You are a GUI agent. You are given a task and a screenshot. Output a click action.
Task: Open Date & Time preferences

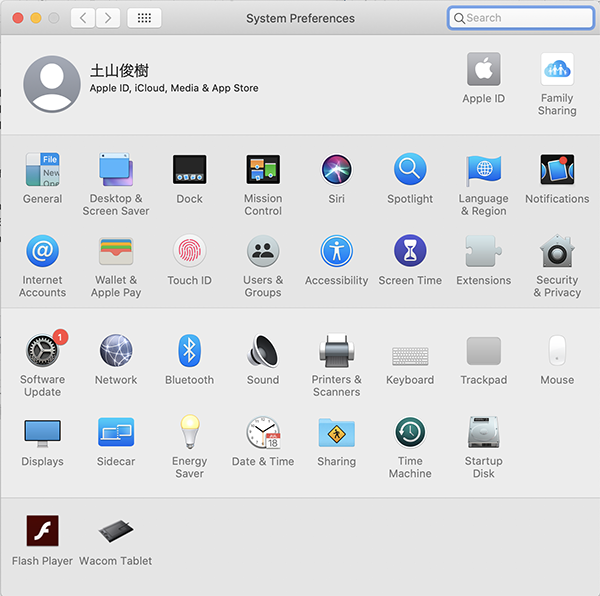point(263,432)
